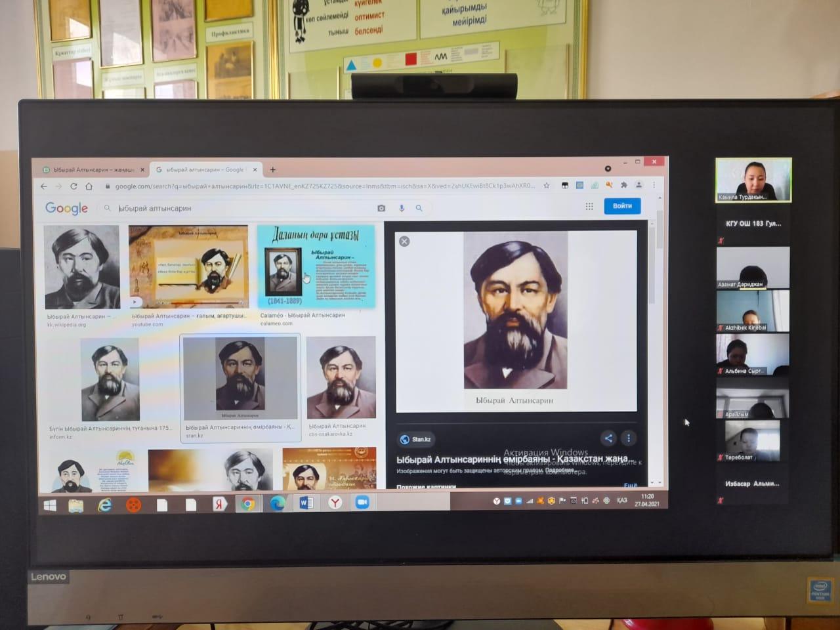840x630 pixels.
Task: Click the magnifier search icon in search box
Action: 419,208
